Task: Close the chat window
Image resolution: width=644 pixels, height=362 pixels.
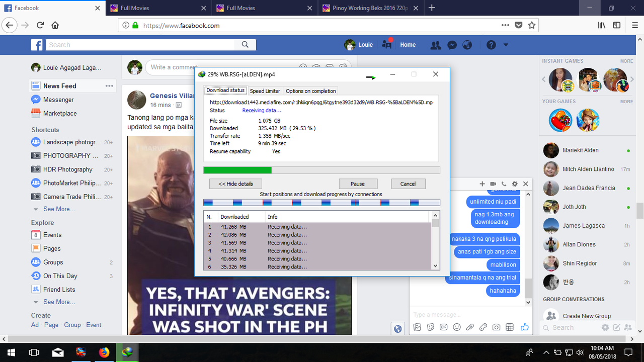Action: (526, 184)
